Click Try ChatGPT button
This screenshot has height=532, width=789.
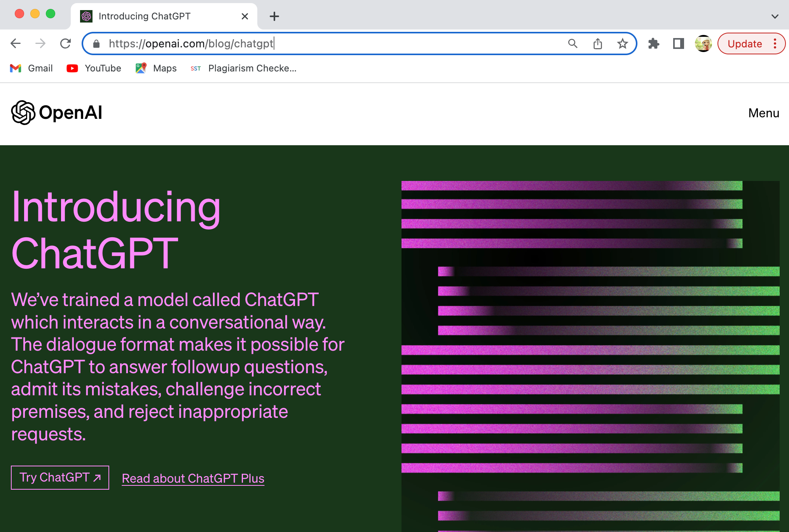(60, 478)
